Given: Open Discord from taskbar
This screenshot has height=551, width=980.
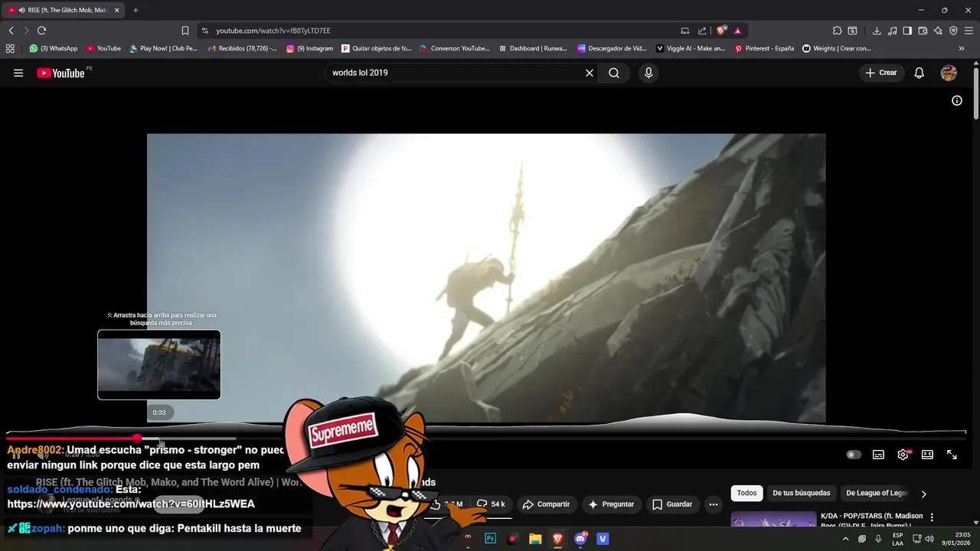Looking at the screenshot, I should coord(580,539).
